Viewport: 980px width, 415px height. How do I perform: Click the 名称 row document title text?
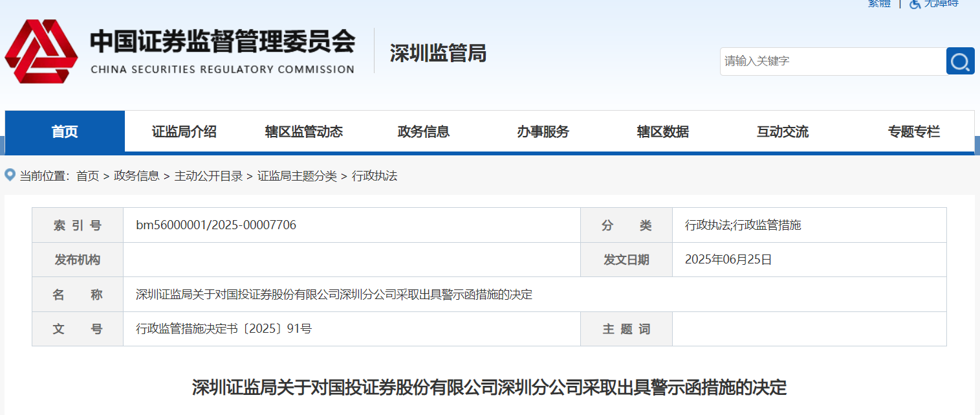pyautogui.click(x=334, y=295)
